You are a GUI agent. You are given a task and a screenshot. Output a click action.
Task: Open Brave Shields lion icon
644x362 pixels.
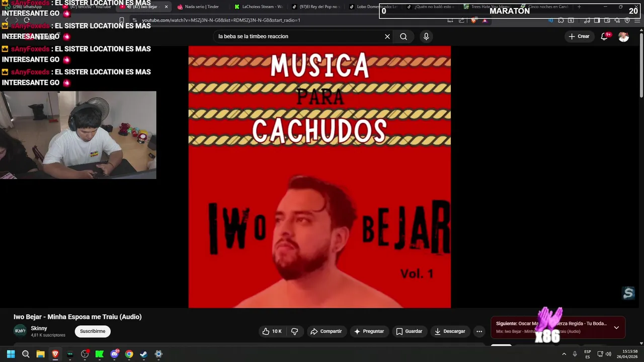[473, 20]
